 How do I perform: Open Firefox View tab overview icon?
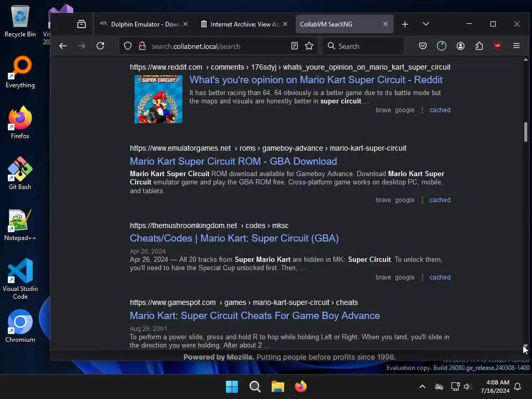click(x=82, y=24)
